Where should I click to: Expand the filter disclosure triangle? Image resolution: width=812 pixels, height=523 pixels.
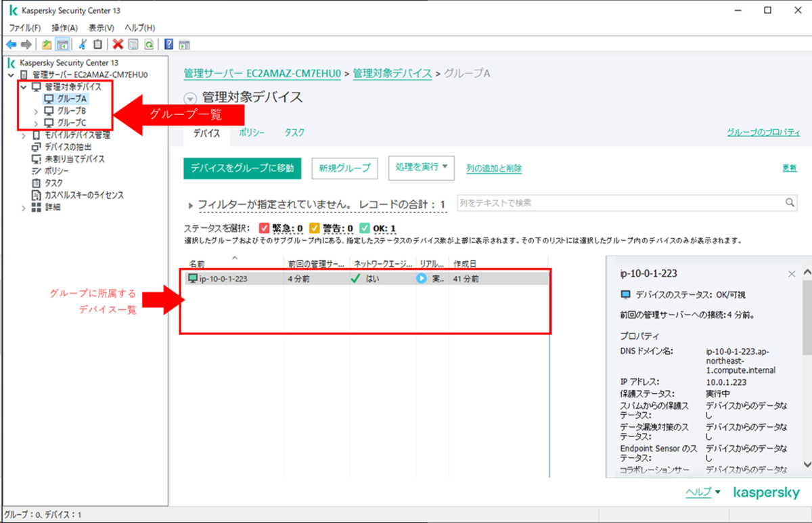click(x=191, y=204)
